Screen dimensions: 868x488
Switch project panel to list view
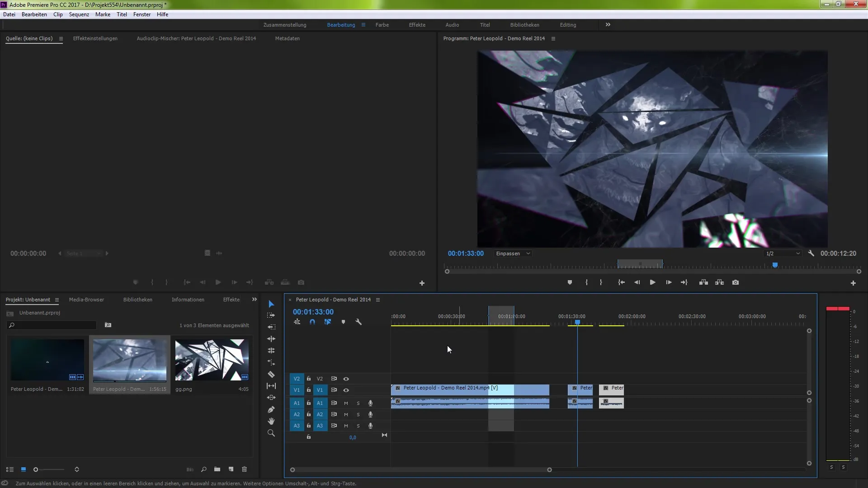(x=10, y=469)
